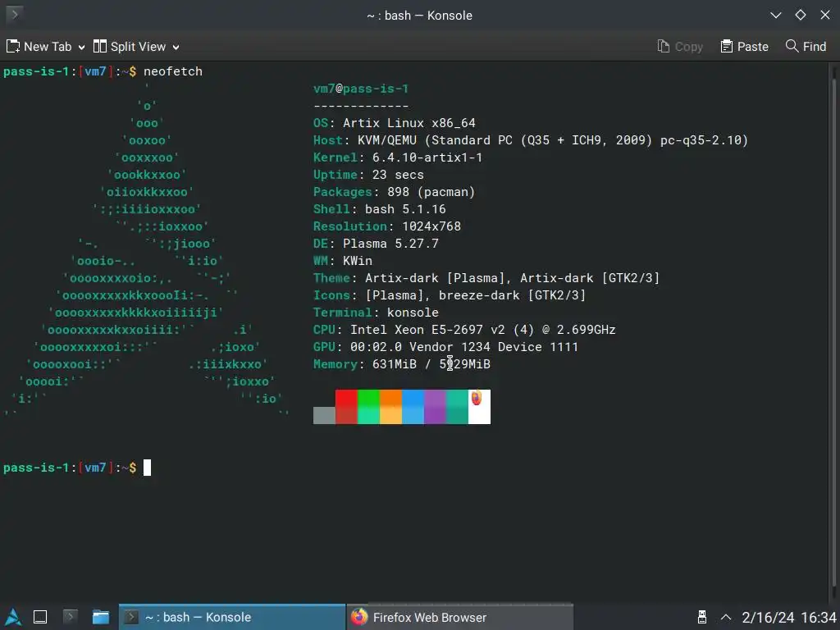
Task: Click the 'neofetch' command text
Action: pos(173,71)
